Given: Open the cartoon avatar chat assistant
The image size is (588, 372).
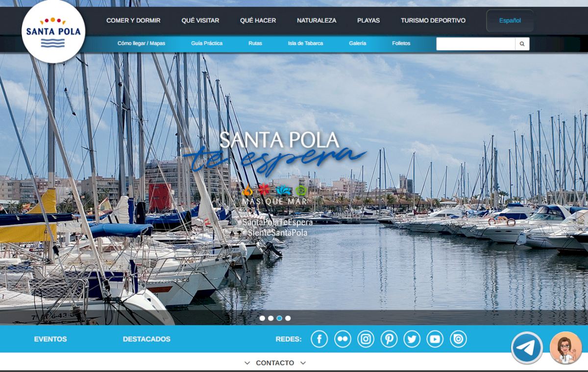Looking at the screenshot, I should pos(565,348).
